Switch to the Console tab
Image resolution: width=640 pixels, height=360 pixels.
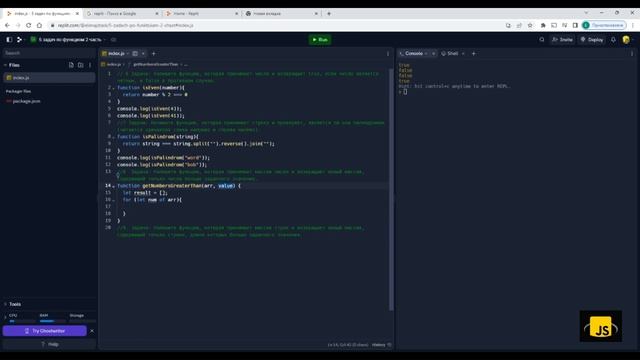(413, 53)
